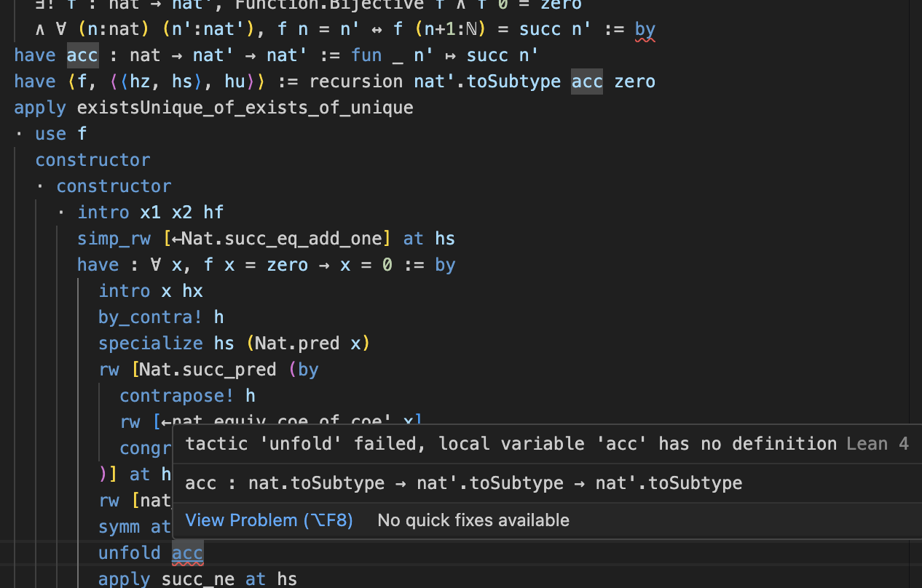922x588 pixels.
Task: Click the red-underlined acc after unfold
Action: point(187,553)
